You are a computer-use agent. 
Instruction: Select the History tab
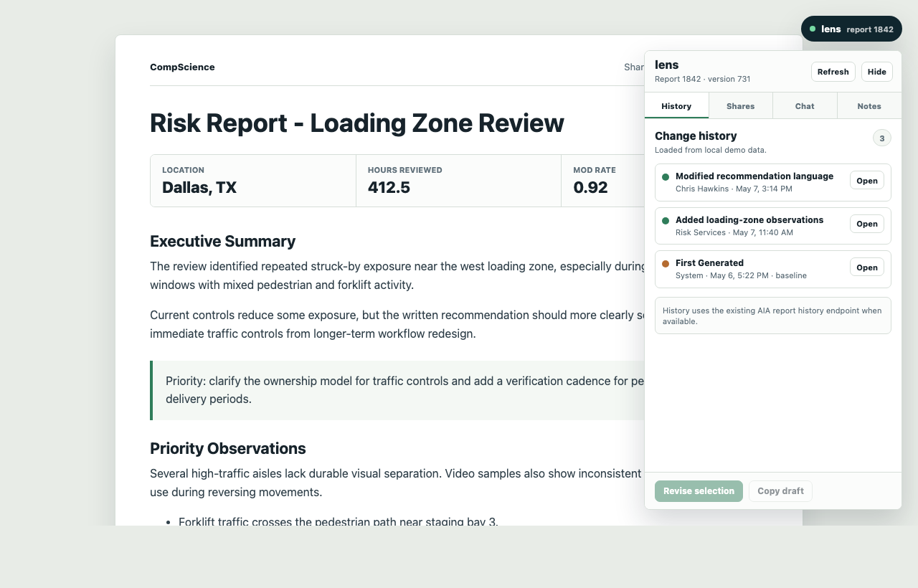676,105
